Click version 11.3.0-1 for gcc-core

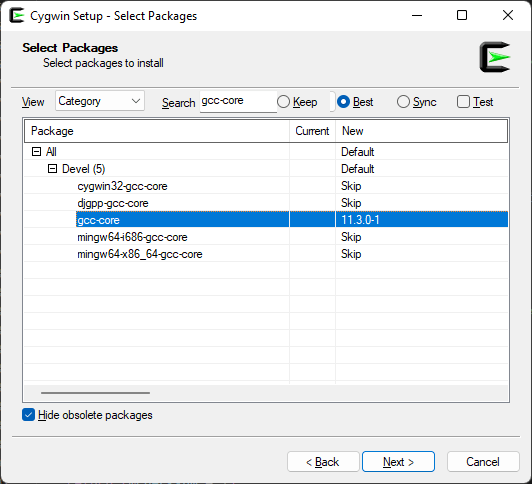click(360, 220)
